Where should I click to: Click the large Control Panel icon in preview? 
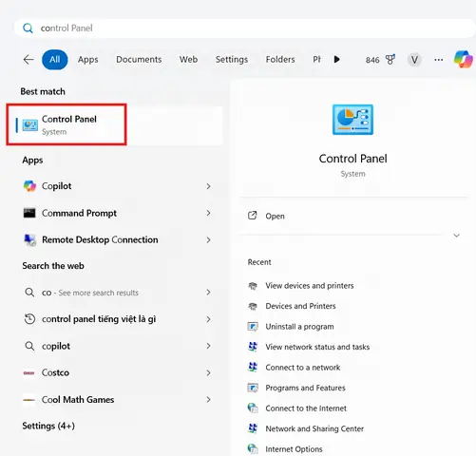pyautogui.click(x=352, y=120)
